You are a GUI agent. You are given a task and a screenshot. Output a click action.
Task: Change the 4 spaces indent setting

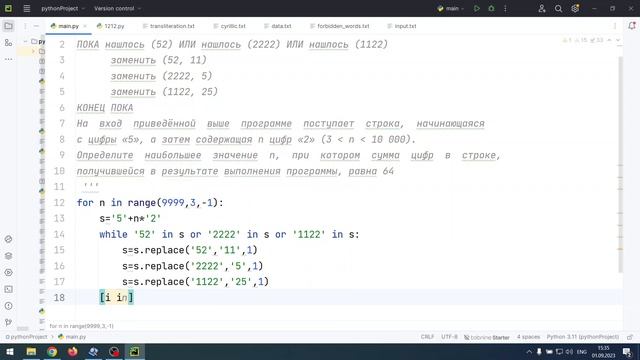click(x=528, y=337)
